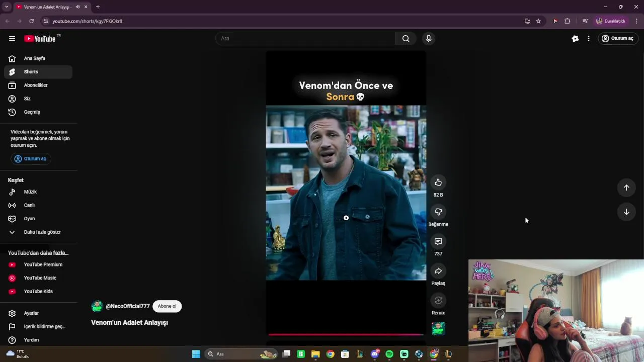Open the weather widget on taskbar
Image resolution: width=644 pixels, height=362 pixels.
click(x=18, y=354)
